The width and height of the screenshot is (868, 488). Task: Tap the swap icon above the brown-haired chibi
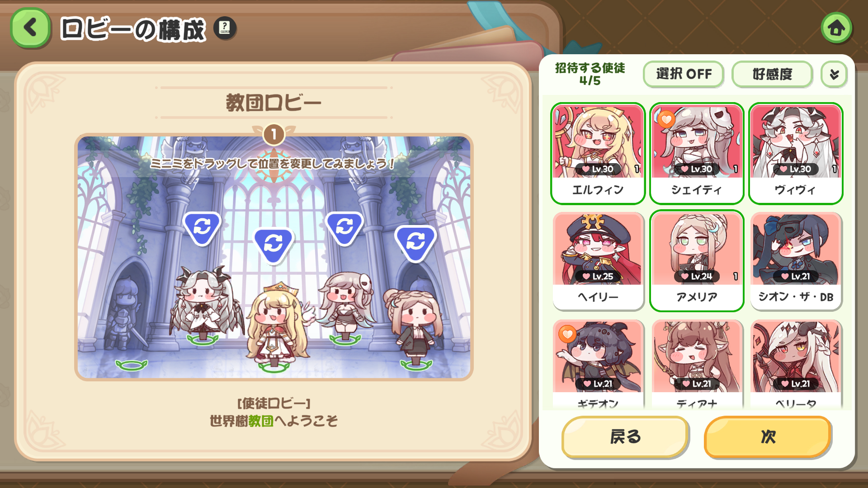coord(415,243)
